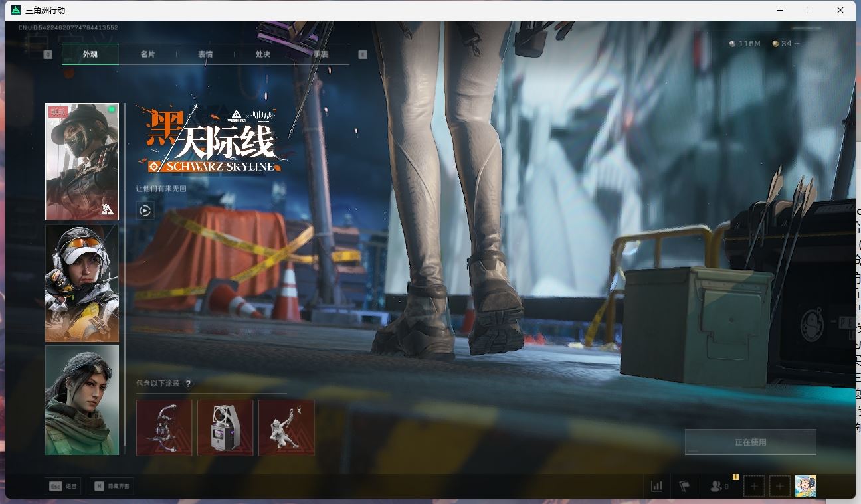
Task: Click 返回 at the bottom left
Action: tap(63, 485)
